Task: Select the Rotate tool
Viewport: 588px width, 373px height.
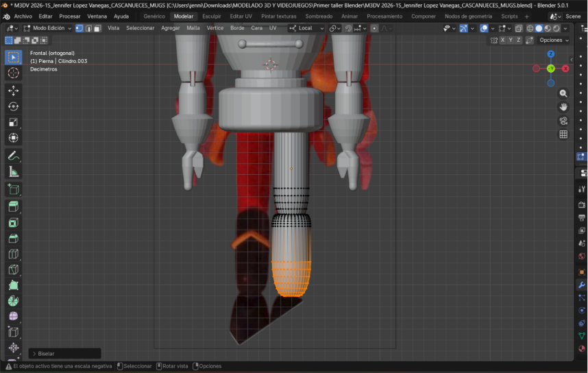Action: tap(13, 106)
